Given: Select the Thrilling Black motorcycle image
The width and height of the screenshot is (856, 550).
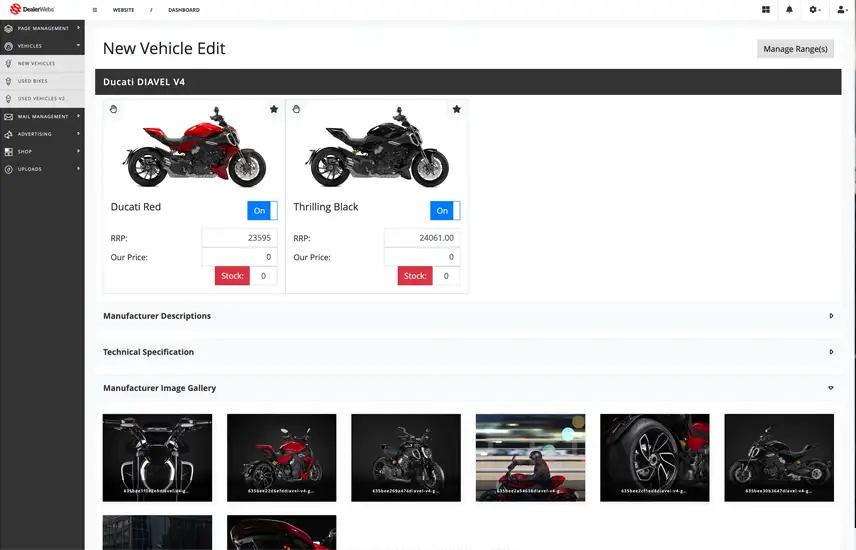Looking at the screenshot, I should [x=377, y=146].
